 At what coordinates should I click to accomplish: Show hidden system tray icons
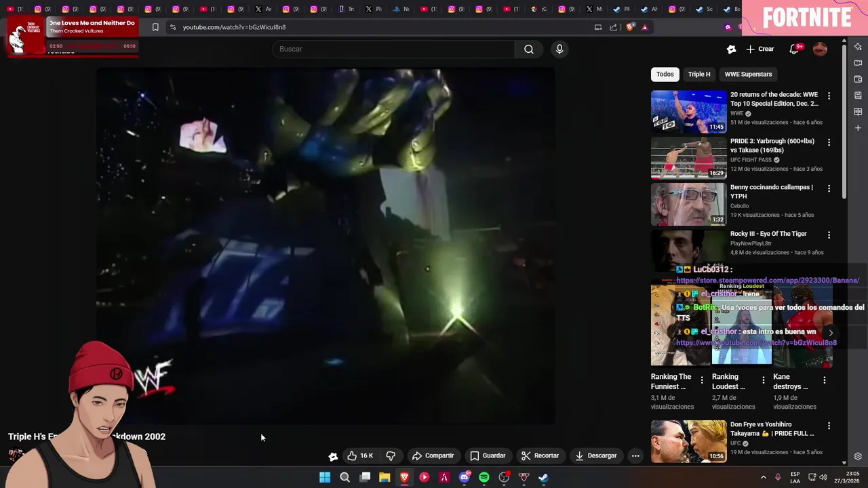pyautogui.click(x=763, y=477)
